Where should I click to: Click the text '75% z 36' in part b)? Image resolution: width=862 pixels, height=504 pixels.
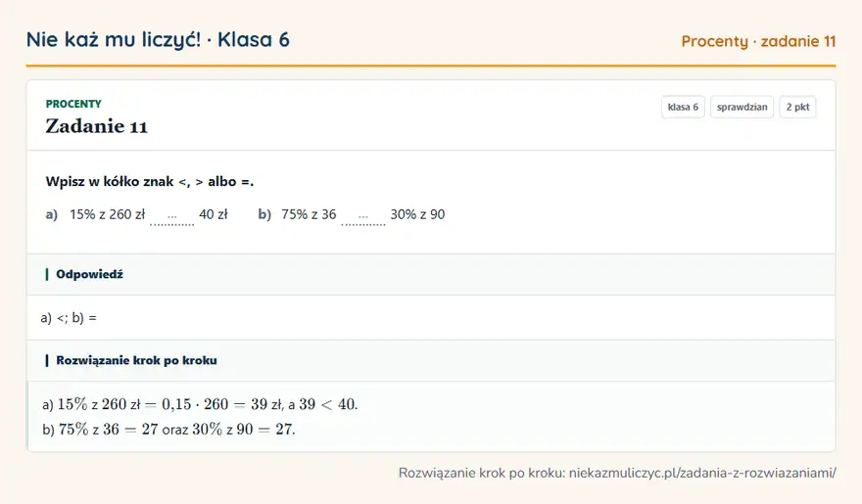click(309, 214)
